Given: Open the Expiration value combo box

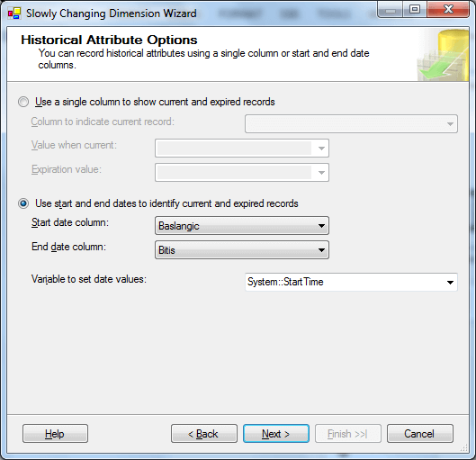Looking at the screenshot, I should coord(242,173).
